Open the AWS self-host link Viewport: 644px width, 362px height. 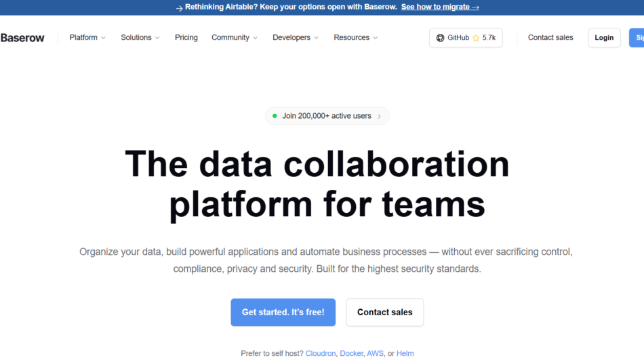(x=375, y=353)
